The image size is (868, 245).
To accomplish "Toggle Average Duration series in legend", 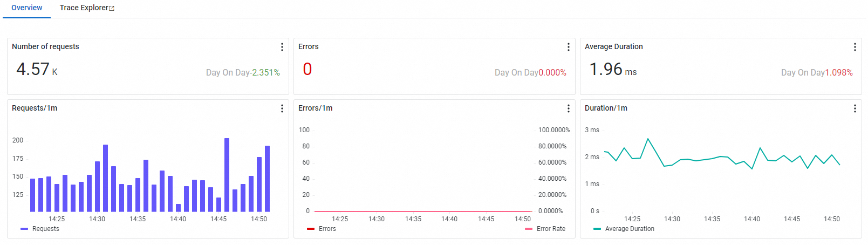I will click(x=629, y=229).
